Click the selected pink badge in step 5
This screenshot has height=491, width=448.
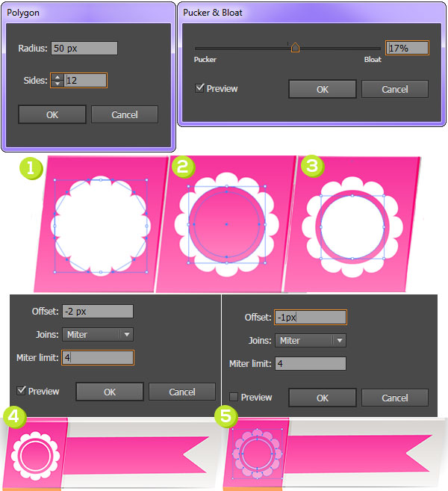click(258, 454)
